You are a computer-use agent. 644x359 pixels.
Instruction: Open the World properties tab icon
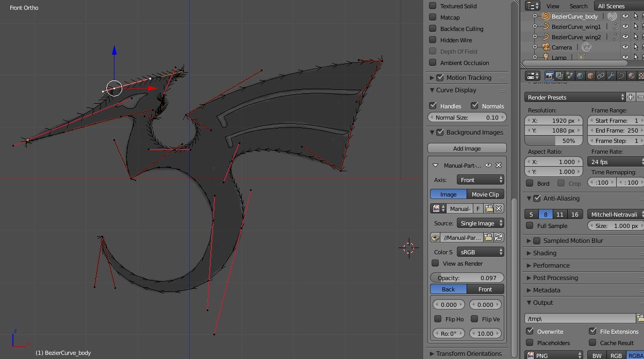pos(580,76)
